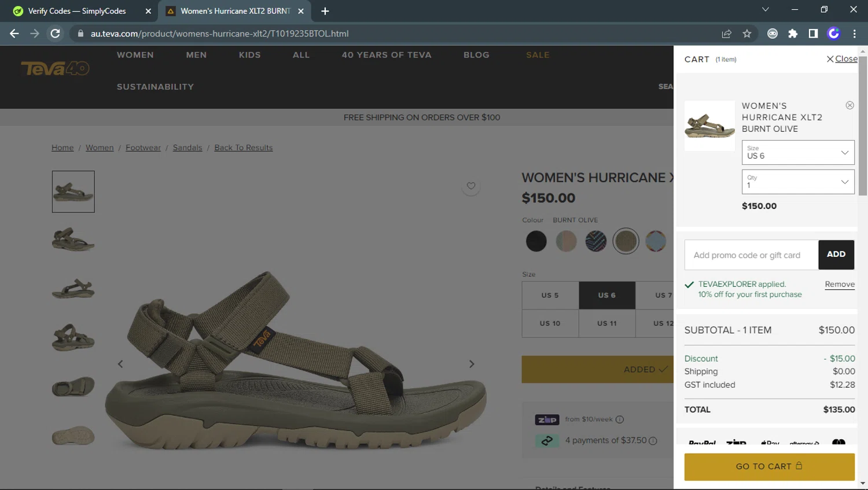
Task: Click the Teva 40 logo
Action: pyautogui.click(x=56, y=68)
